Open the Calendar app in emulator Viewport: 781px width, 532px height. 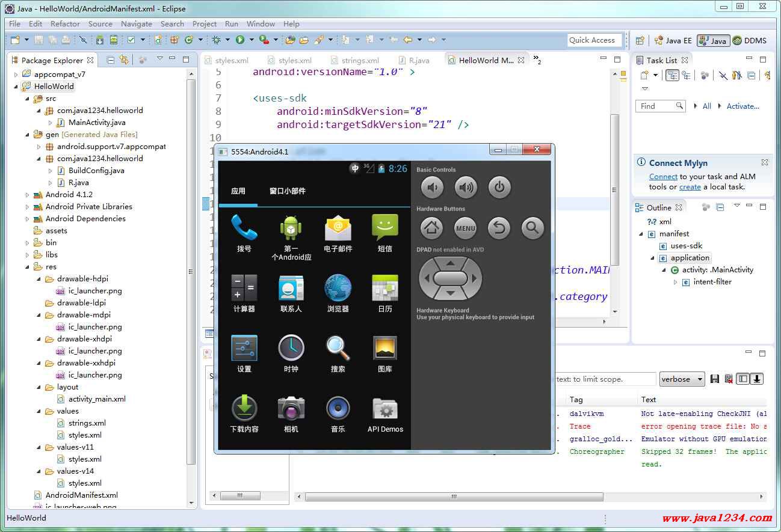click(x=385, y=293)
